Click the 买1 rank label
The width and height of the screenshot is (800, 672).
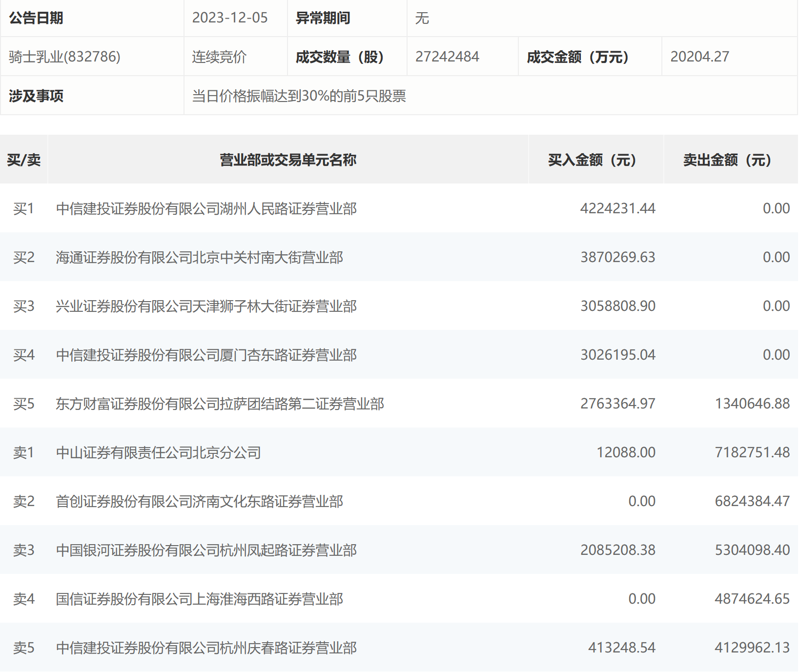point(23,208)
